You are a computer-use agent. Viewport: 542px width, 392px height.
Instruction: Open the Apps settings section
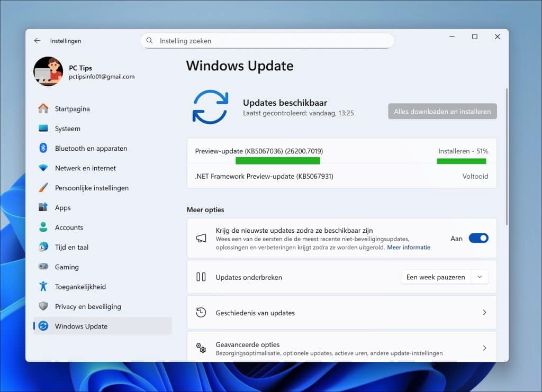pos(62,208)
